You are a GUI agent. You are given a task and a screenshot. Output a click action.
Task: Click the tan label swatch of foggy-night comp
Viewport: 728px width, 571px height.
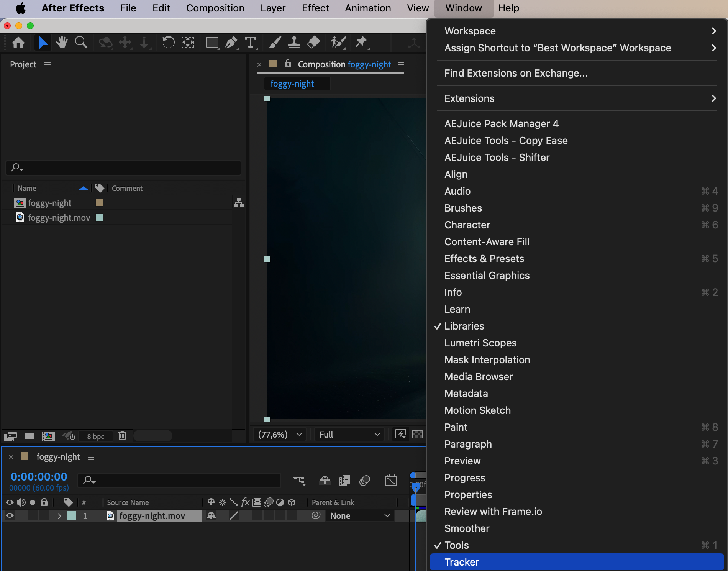click(99, 203)
